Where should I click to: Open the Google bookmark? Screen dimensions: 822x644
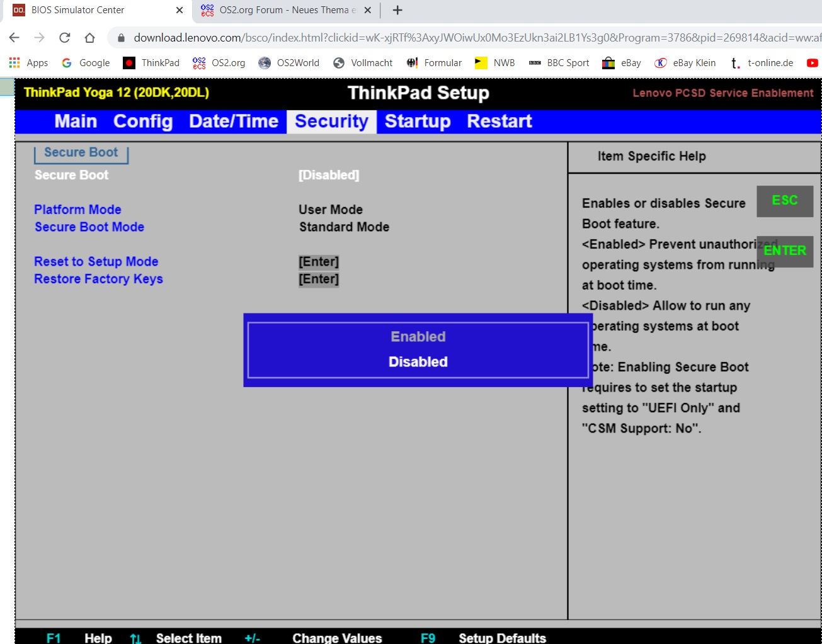tap(86, 63)
